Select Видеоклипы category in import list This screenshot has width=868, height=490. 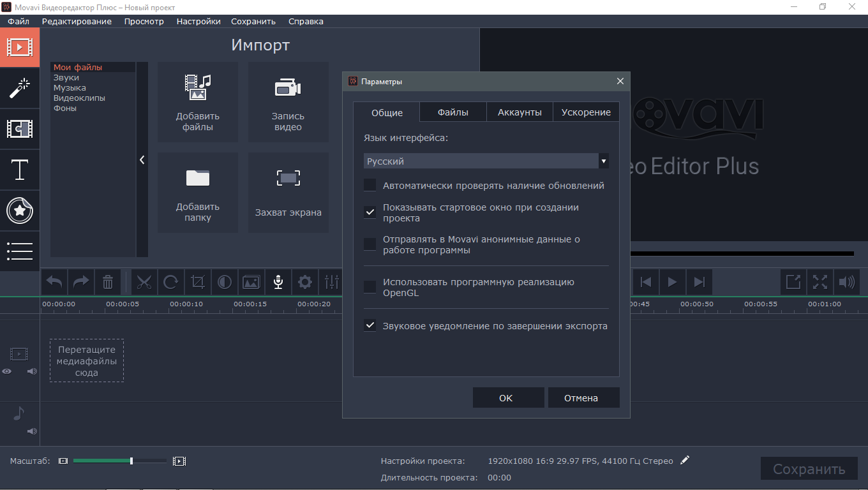93,98
